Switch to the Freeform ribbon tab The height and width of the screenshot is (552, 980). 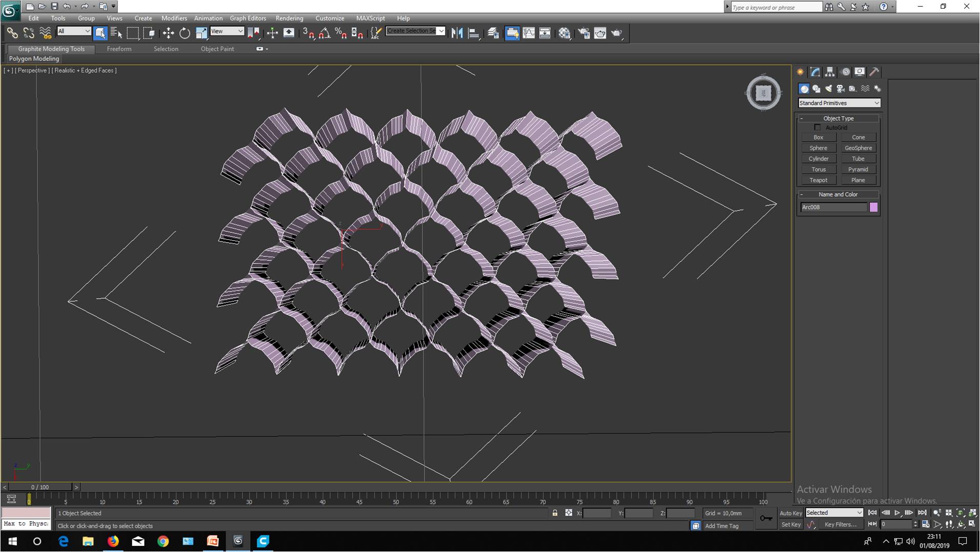pyautogui.click(x=119, y=49)
